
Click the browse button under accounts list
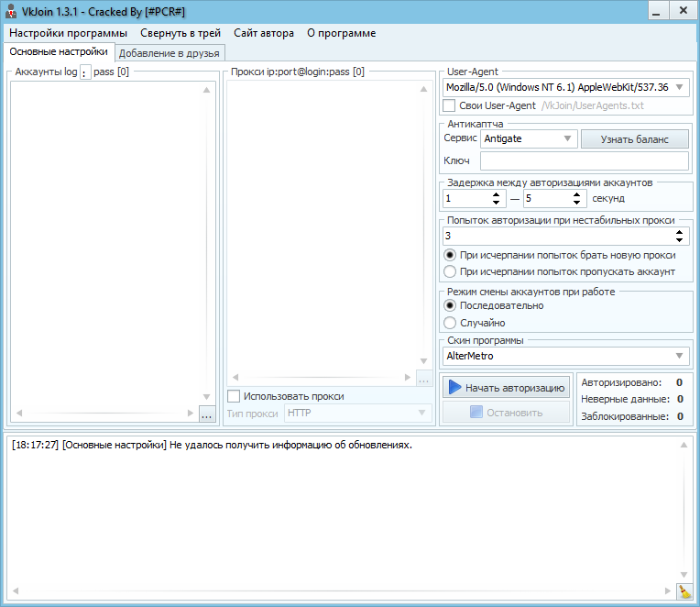pyautogui.click(x=206, y=415)
